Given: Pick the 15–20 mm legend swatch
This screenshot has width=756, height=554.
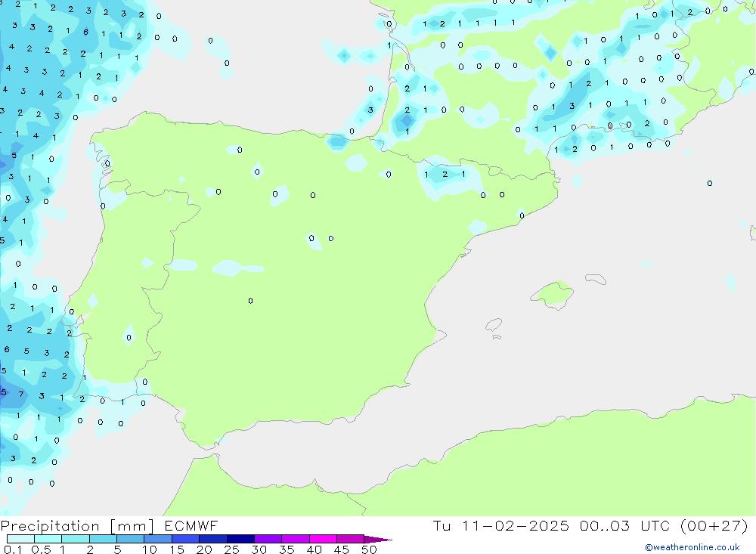Looking at the screenshot, I should [186, 539].
